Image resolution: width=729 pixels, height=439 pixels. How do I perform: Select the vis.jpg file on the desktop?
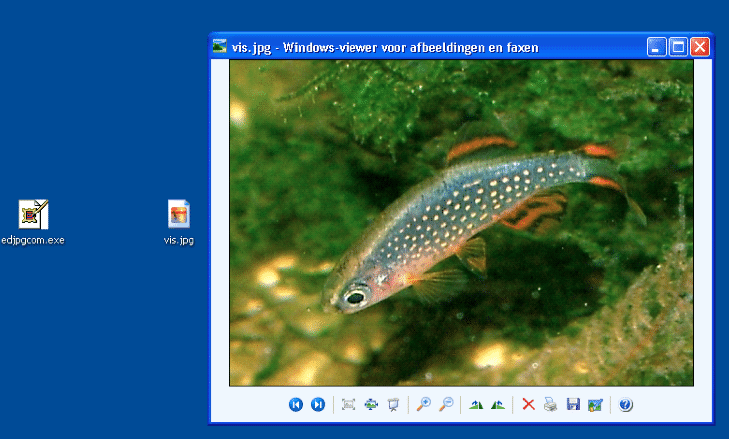click(x=179, y=215)
